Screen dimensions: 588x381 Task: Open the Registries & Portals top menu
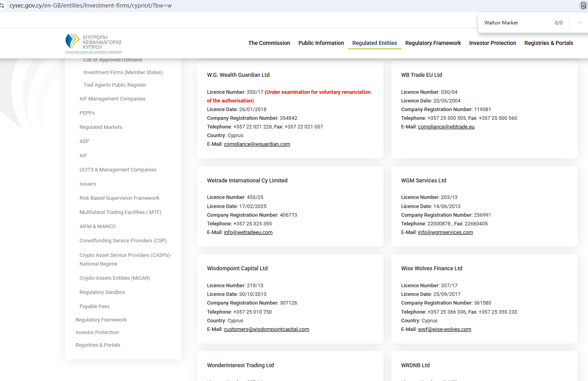[x=549, y=43]
